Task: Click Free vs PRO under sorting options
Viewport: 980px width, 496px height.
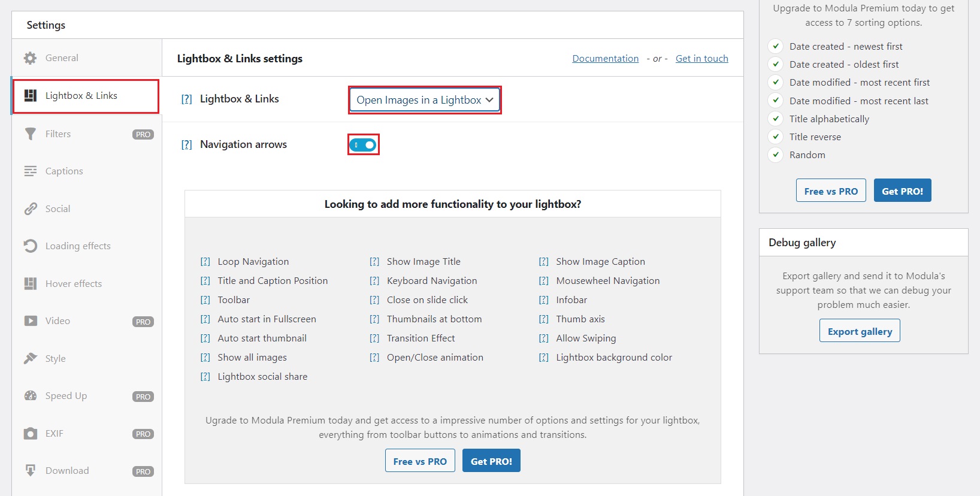Action: 831,191
